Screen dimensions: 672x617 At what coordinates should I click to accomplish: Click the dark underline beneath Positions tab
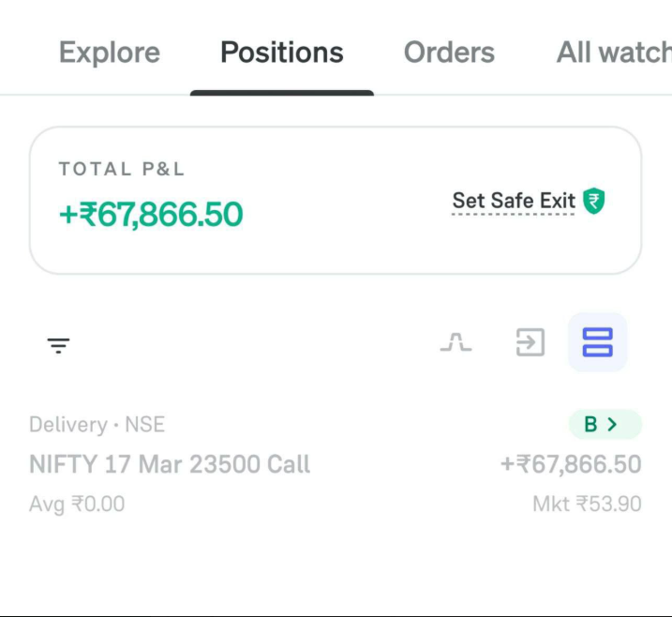(x=281, y=93)
